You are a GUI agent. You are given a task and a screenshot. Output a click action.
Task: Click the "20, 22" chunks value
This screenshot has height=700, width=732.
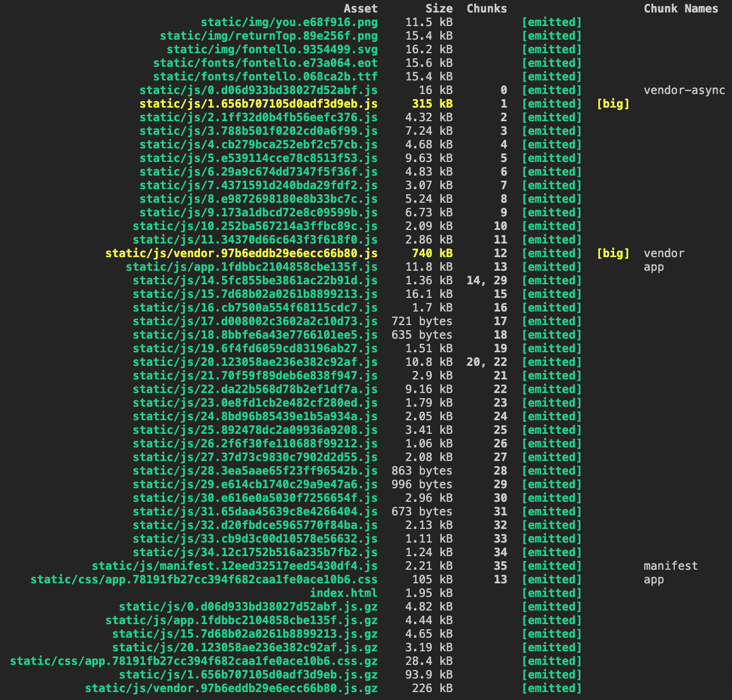point(486,362)
